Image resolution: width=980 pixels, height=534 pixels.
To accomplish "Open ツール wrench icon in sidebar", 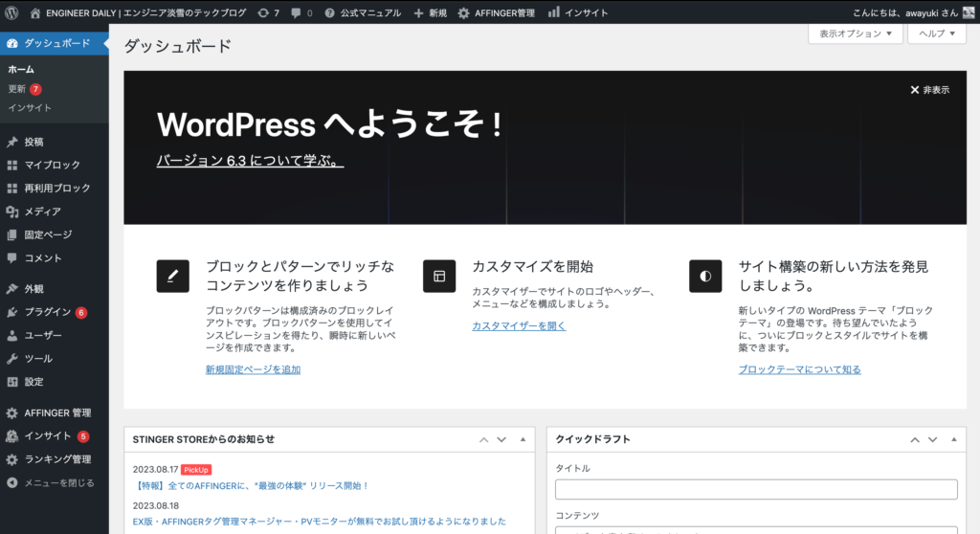I will tap(11, 358).
